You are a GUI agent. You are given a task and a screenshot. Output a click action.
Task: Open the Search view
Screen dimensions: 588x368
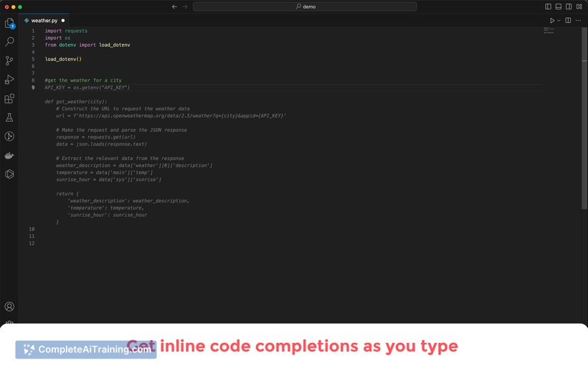(9, 42)
